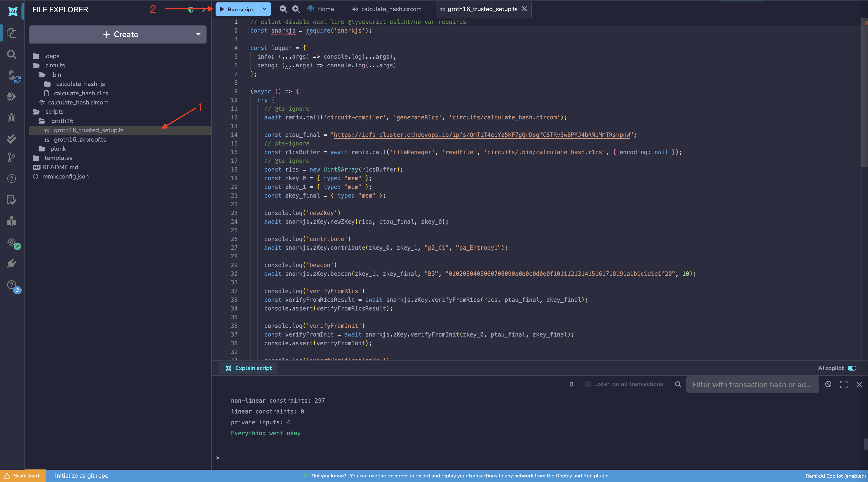This screenshot has width=868, height=482.
Task: Click the Explain script button
Action: [x=249, y=368]
